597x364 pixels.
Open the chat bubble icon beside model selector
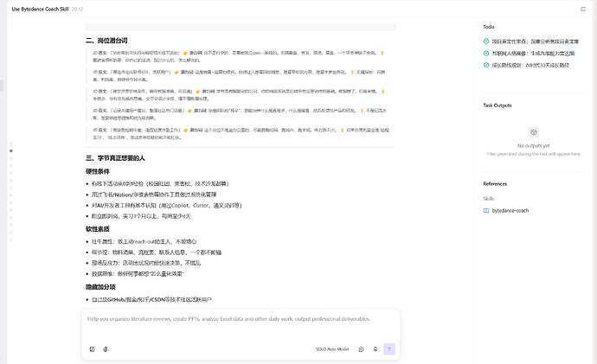pyautogui.click(x=362, y=349)
